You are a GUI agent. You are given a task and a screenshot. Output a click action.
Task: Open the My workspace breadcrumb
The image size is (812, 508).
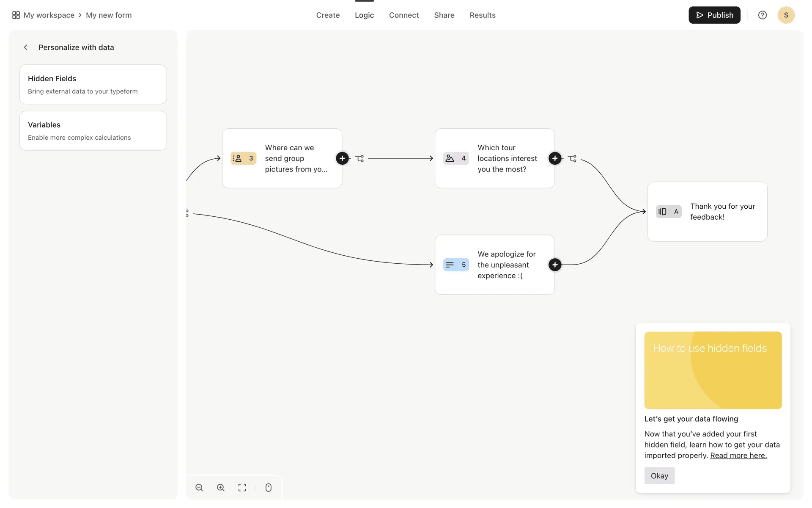pos(49,15)
